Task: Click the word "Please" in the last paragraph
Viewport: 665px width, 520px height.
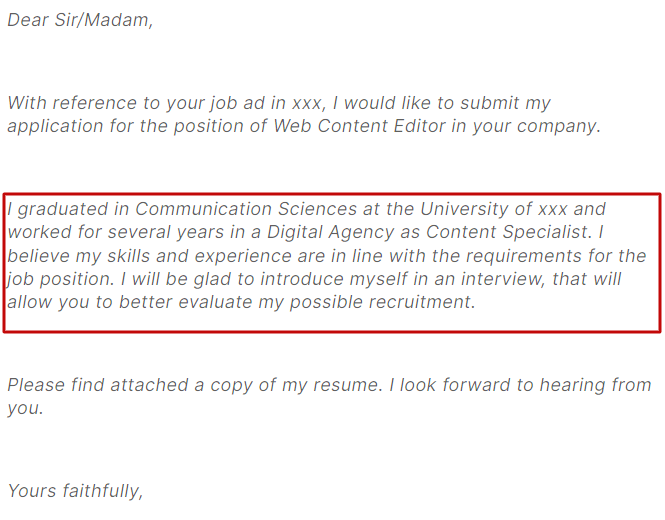Action: click(x=35, y=385)
